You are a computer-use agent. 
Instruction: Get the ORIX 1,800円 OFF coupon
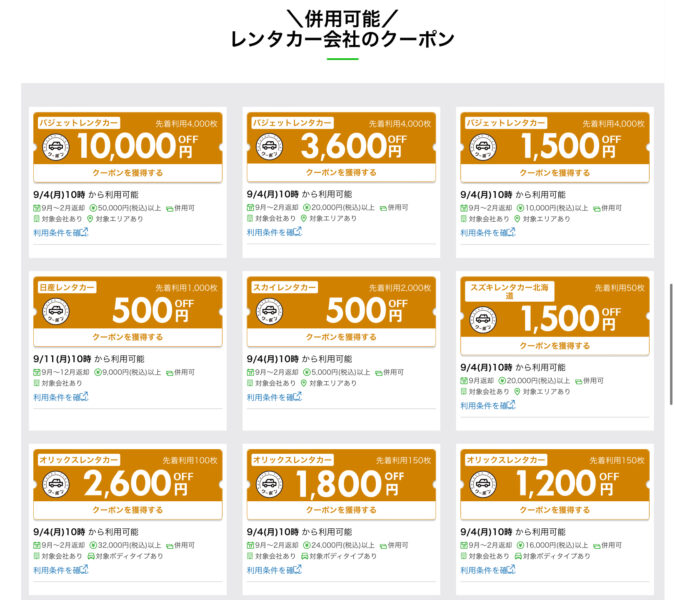[341, 510]
